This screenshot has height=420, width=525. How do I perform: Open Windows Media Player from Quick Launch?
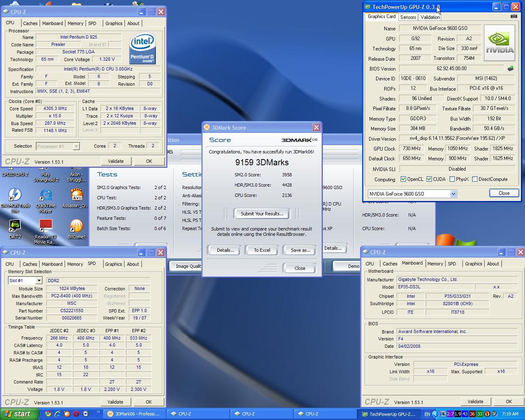[x=86, y=414]
